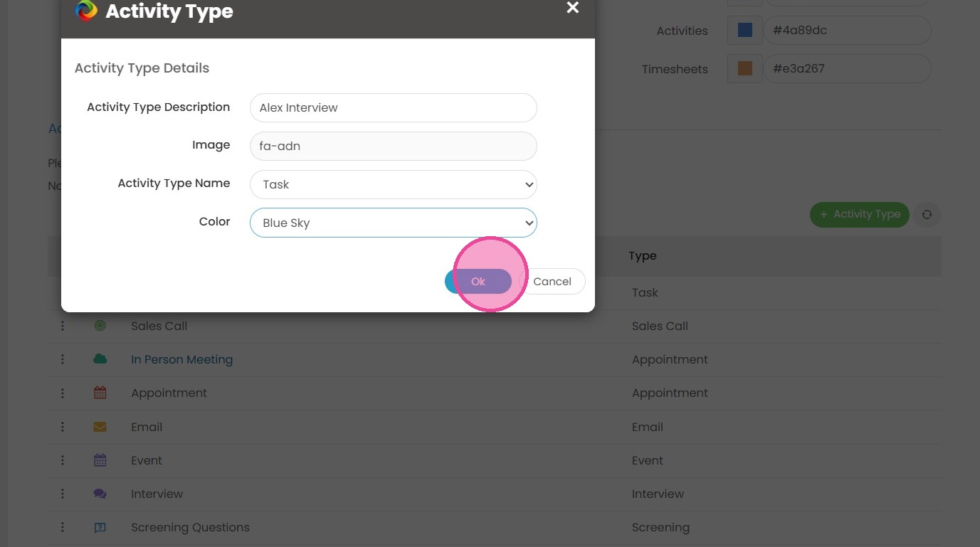This screenshot has height=547, width=980.
Task: Open the three-dot menu for Sales Call
Action: pyautogui.click(x=63, y=326)
